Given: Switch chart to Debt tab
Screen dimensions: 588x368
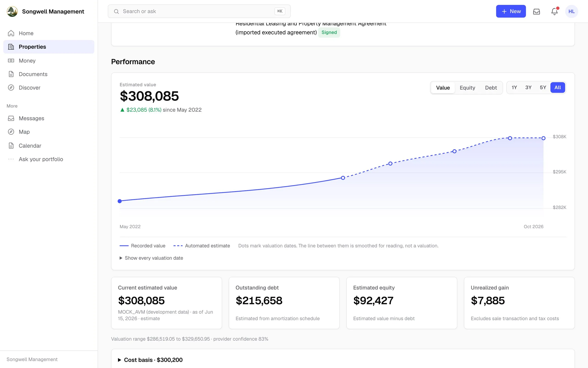Looking at the screenshot, I should coord(491,88).
